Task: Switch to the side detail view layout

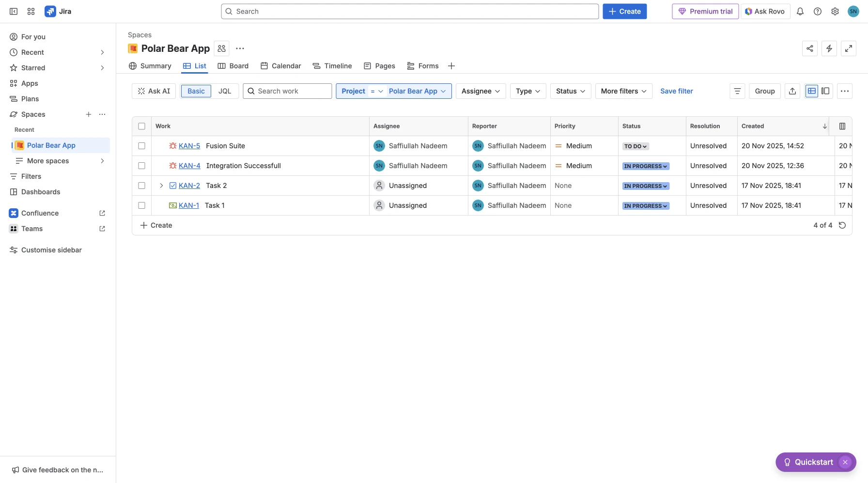Action: pos(826,91)
